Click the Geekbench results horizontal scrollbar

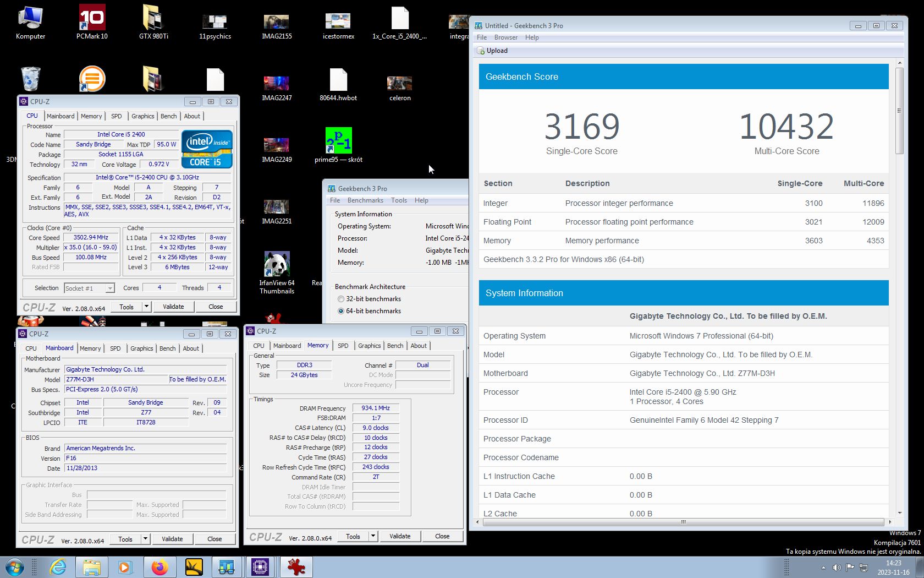[684, 522]
